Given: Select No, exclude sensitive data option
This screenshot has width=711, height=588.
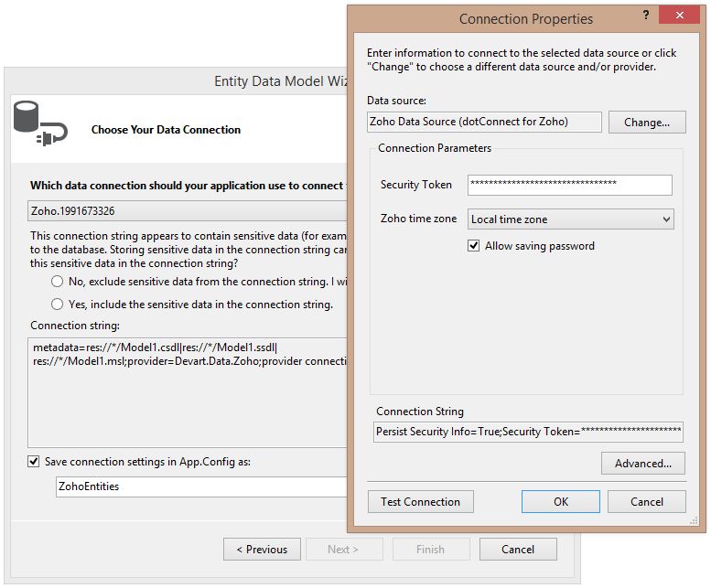Looking at the screenshot, I should 58,282.
